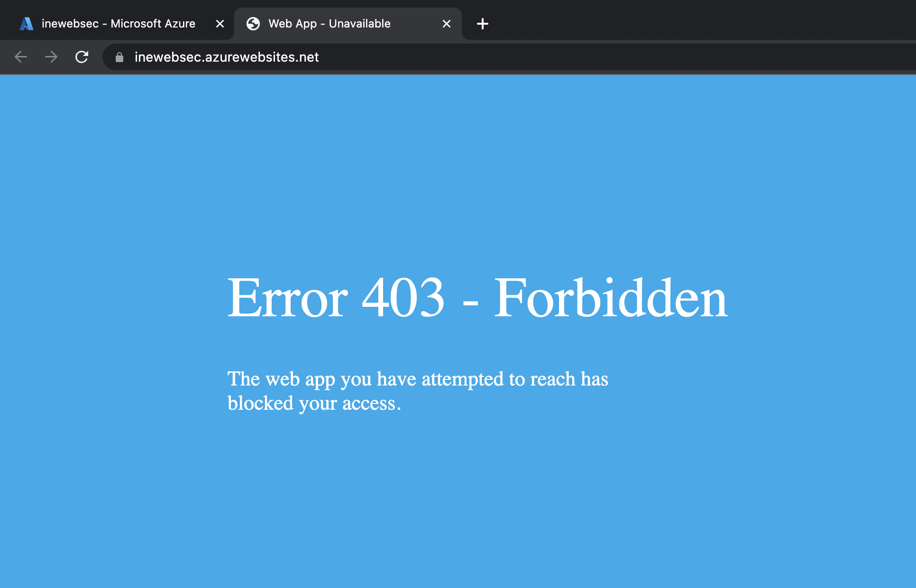Switch to inewebsec - Microsoft Azure tab
Image resolution: width=916 pixels, height=588 pixels.
coord(119,24)
